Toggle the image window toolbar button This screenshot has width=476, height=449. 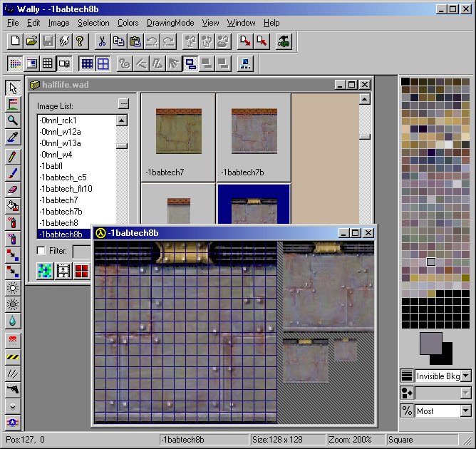(x=31, y=63)
